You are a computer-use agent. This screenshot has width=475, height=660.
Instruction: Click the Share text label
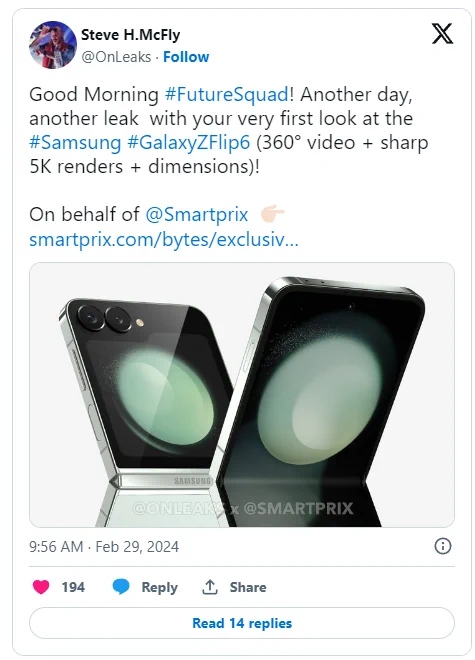248,587
